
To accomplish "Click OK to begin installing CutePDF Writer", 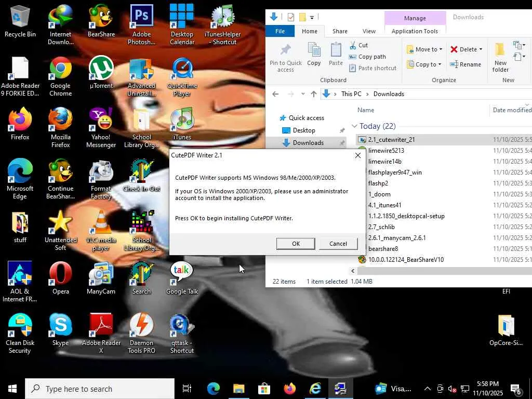I will click(296, 244).
